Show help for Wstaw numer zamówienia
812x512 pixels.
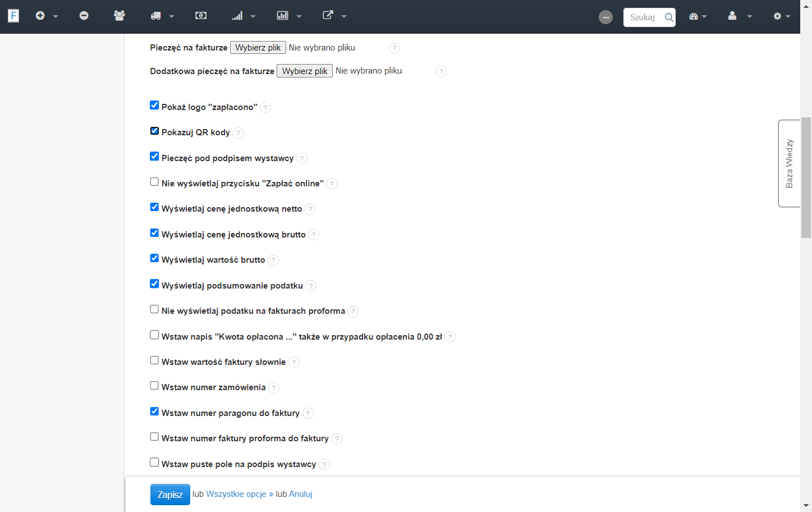(x=274, y=388)
